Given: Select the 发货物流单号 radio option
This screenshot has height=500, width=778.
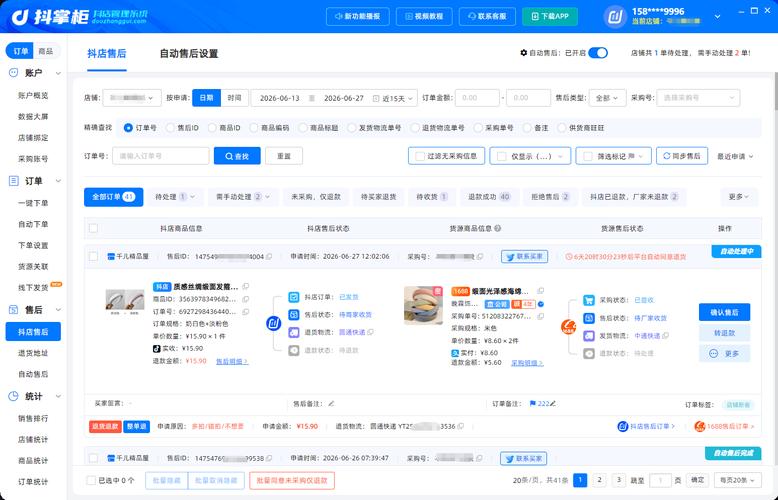Looking at the screenshot, I should [x=351, y=128].
